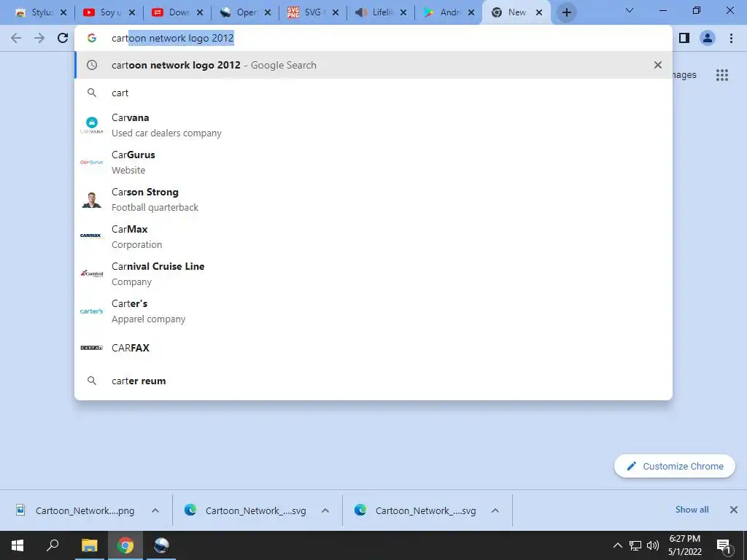Close the Lifeli tab
747x560 pixels.
(x=403, y=13)
